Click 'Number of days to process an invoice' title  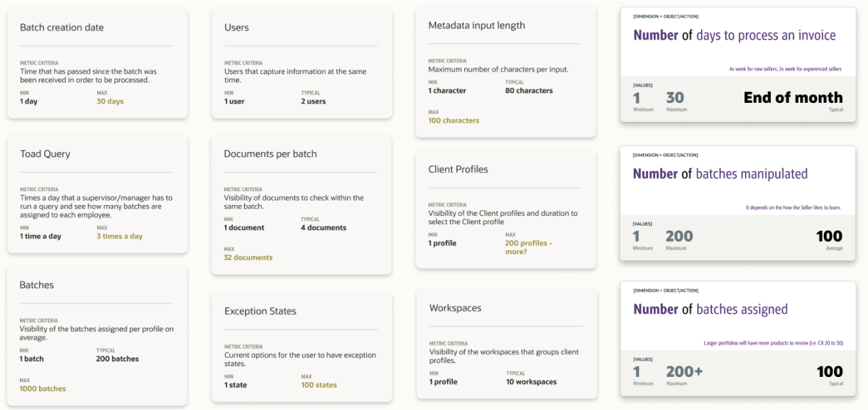(x=734, y=35)
